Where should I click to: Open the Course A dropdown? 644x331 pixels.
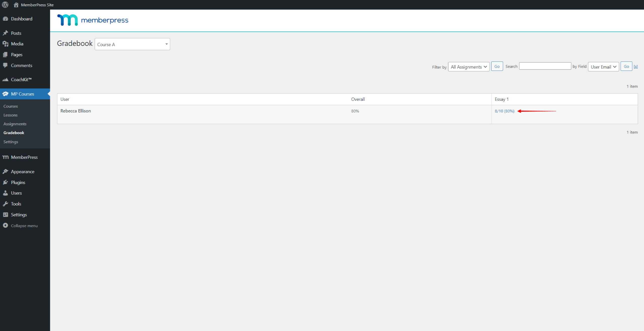click(x=132, y=44)
